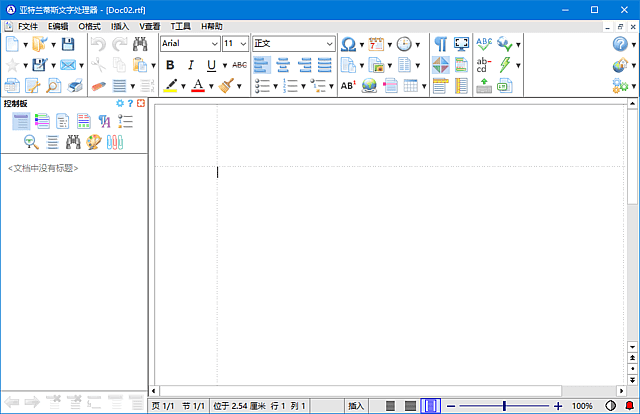Click the zoom slider in status bar
Image resolution: width=640 pixels, height=414 pixels.
click(504, 406)
